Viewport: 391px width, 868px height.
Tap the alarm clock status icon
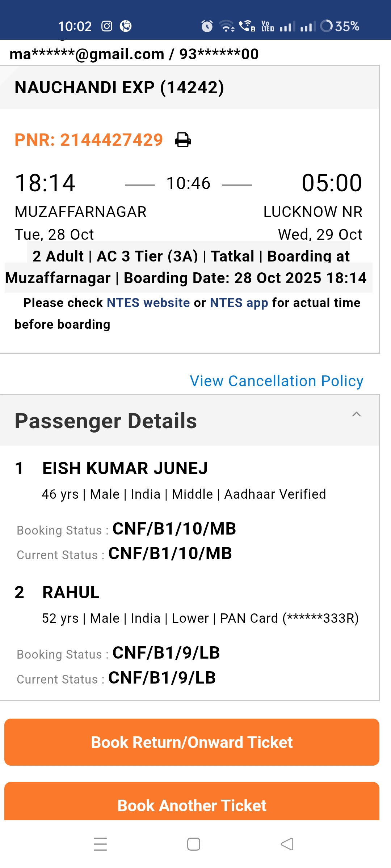click(207, 26)
